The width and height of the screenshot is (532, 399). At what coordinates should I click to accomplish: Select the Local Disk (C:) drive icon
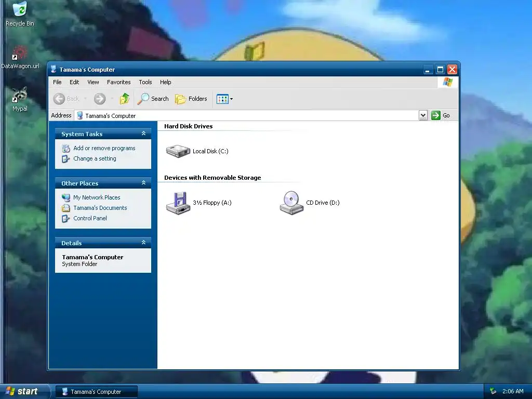coord(178,151)
